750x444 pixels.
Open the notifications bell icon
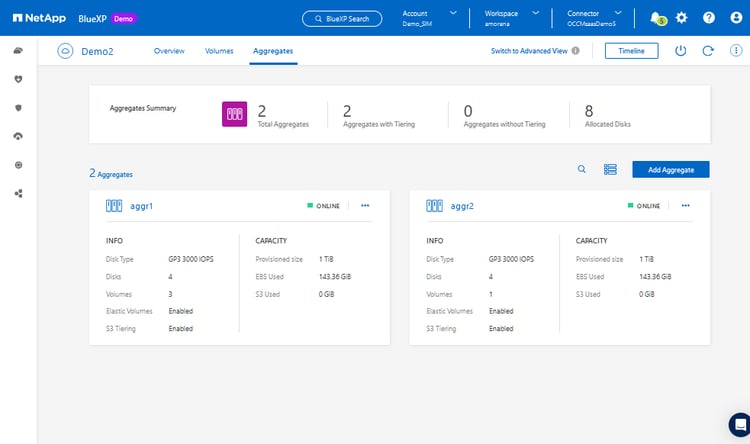click(656, 18)
